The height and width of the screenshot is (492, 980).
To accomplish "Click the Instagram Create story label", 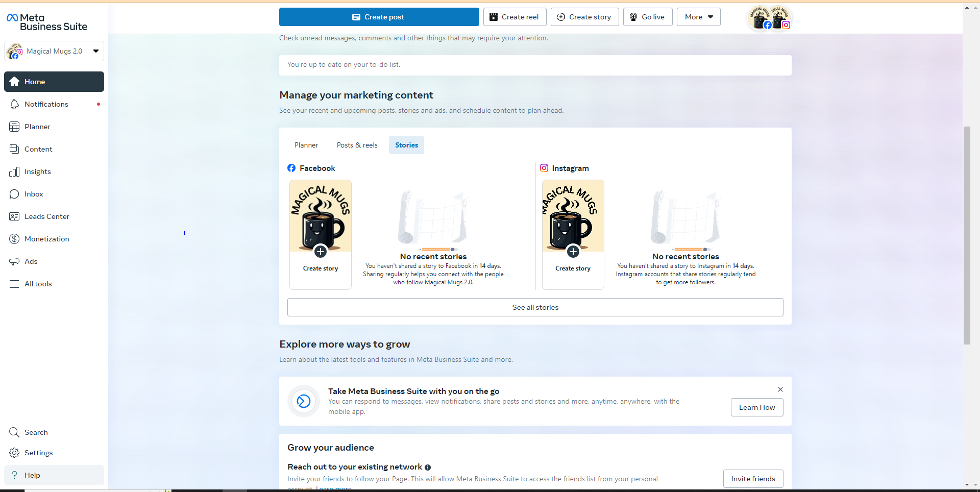I will coord(573,268).
